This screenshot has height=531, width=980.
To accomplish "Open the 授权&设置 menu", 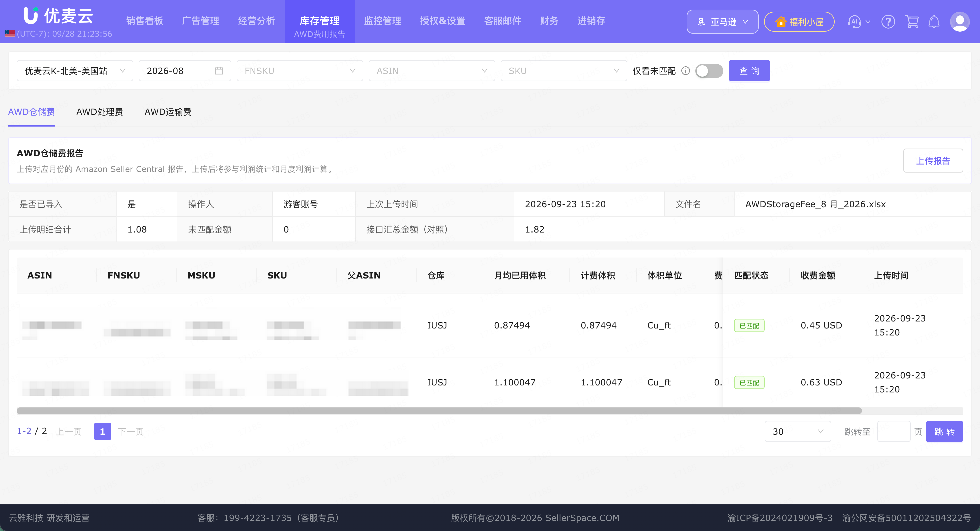I will click(x=442, y=21).
